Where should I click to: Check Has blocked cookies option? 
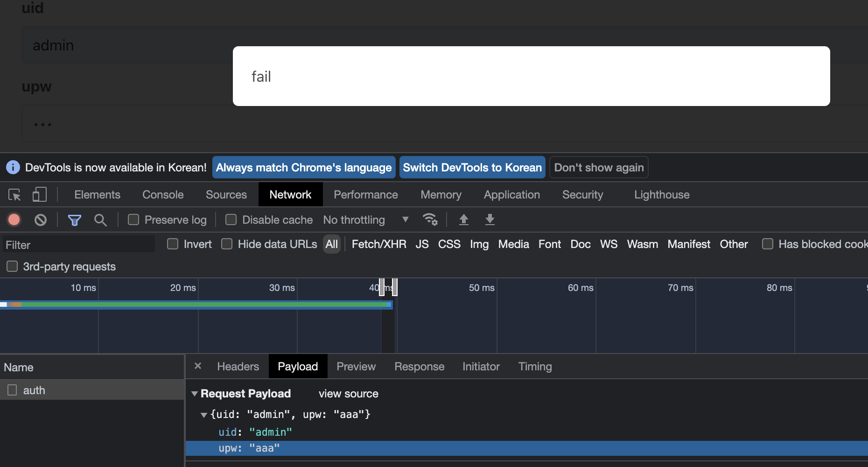(768, 244)
